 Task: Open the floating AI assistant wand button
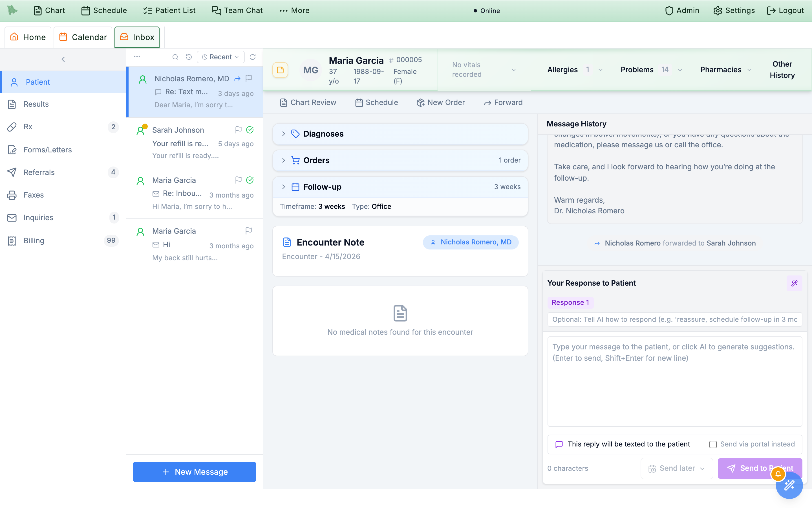click(x=789, y=485)
